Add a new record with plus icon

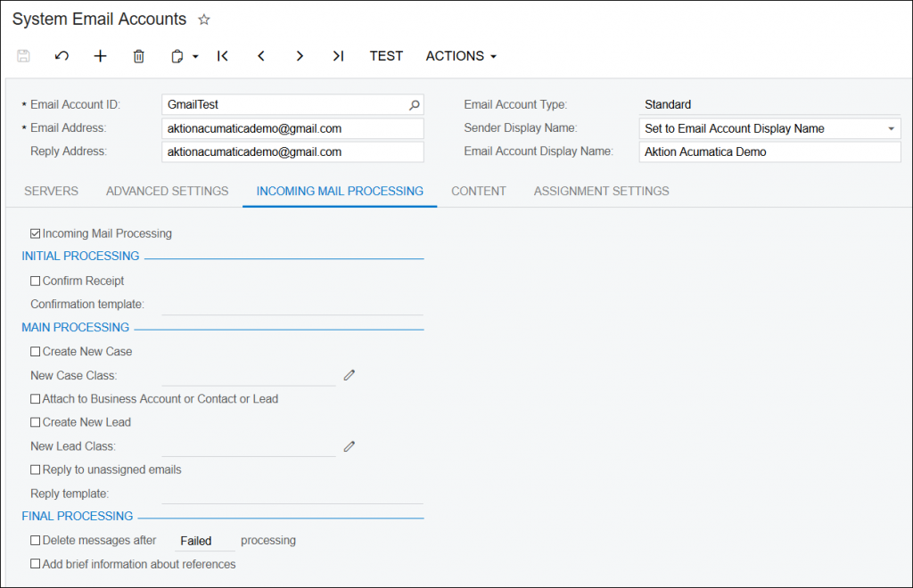point(100,56)
